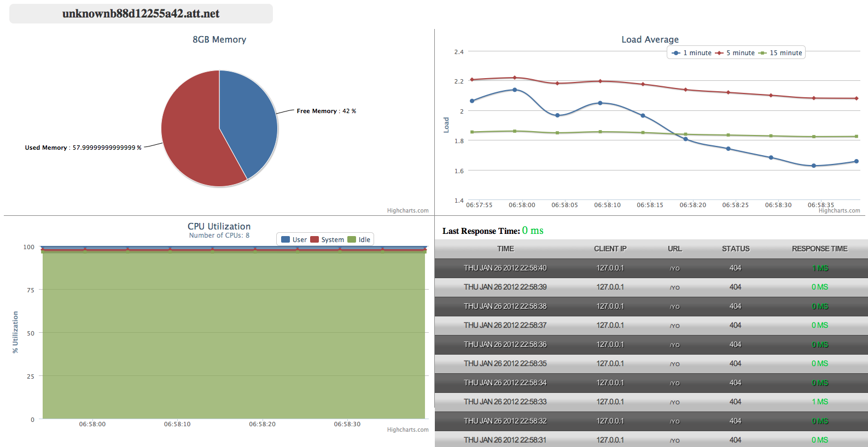Click the green Idle area in CPU chart

[x=234, y=334]
